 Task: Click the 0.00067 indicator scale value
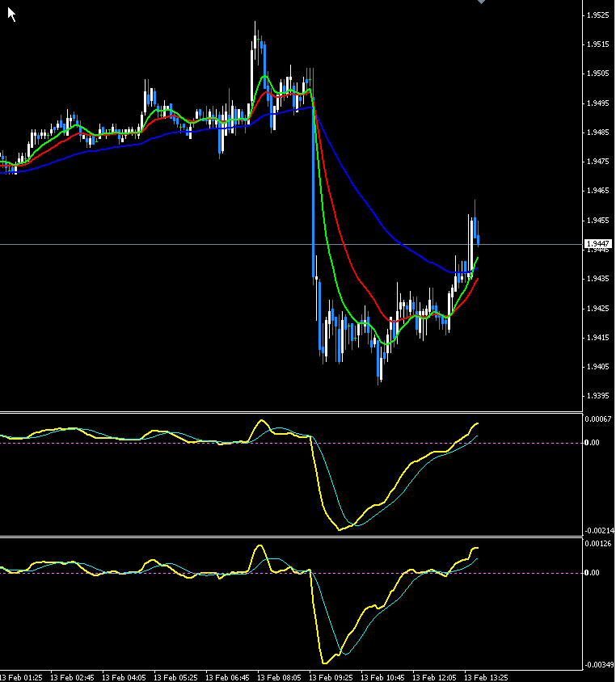[x=598, y=419]
